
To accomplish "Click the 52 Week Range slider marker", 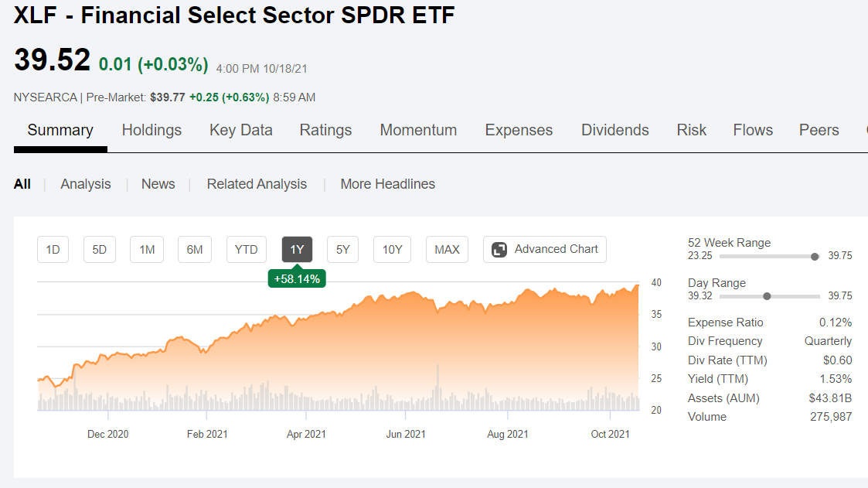I will tap(815, 257).
